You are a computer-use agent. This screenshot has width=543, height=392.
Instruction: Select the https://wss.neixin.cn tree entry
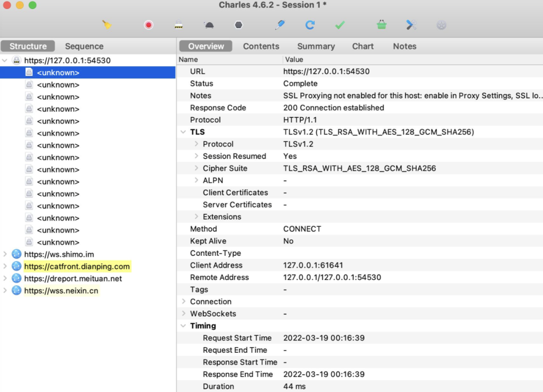(61, 290)
